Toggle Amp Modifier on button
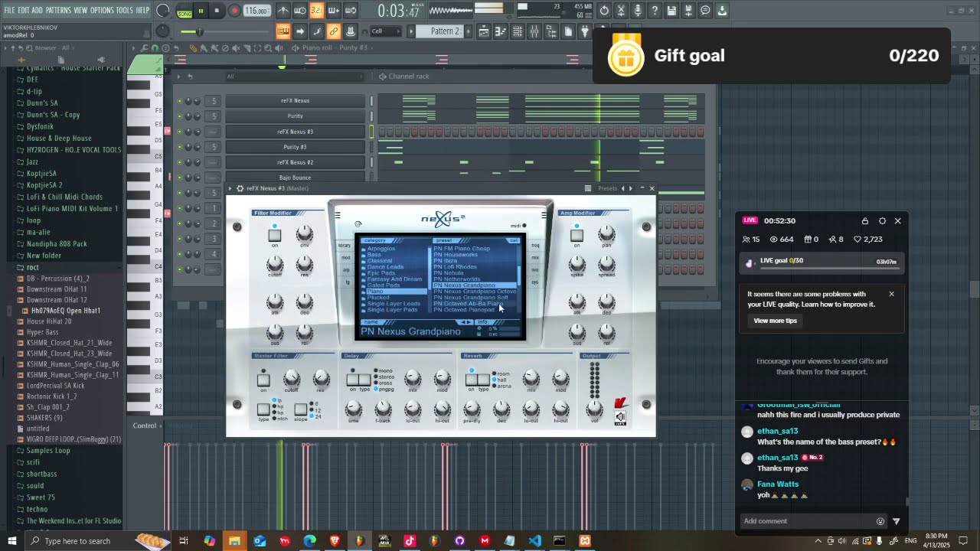 (x=577, y=236)
